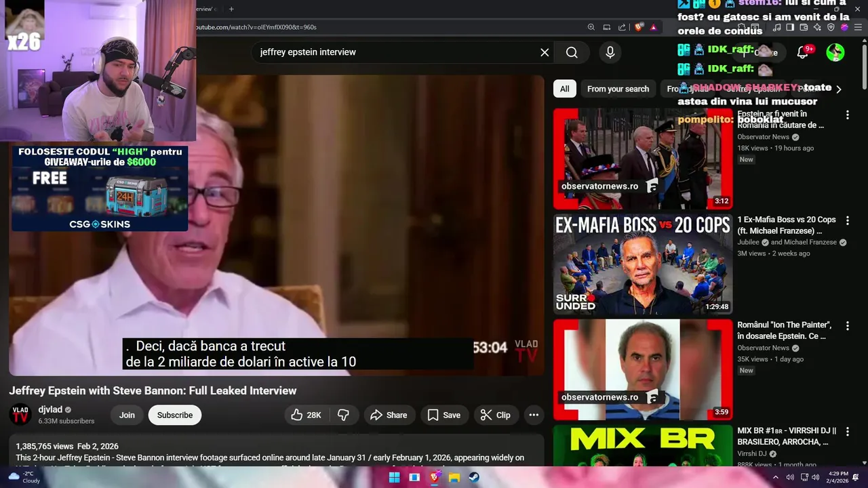Save the video to a playlist
This screenshot has height=488, width=868.
pos(444,415)
